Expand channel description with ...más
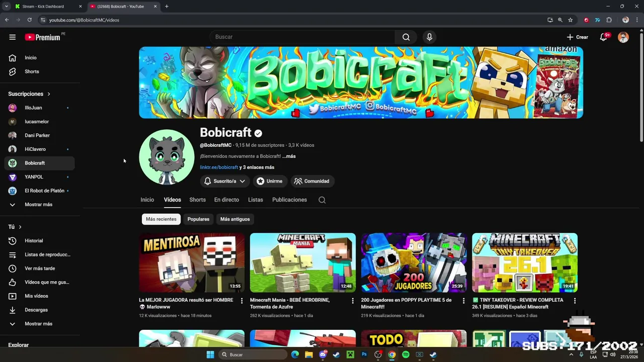644x362 pixels. click(x=289, y=156)
